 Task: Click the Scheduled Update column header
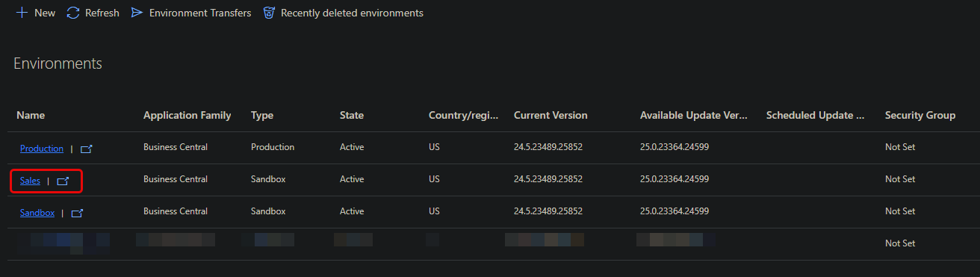[x=816, y=115]
